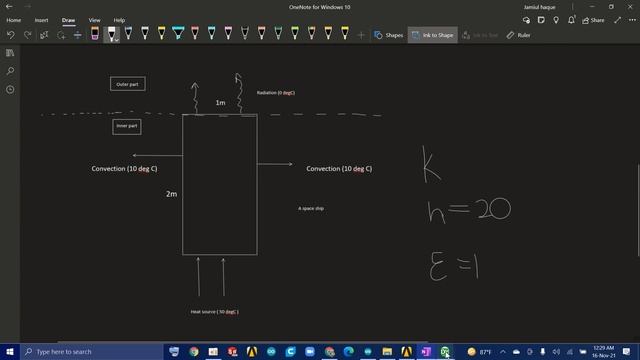This screenshot has width=640, height=360.
Task: Click the Convection label left of the rectangle
Action: pyautogui.click(x=124, y=169)
